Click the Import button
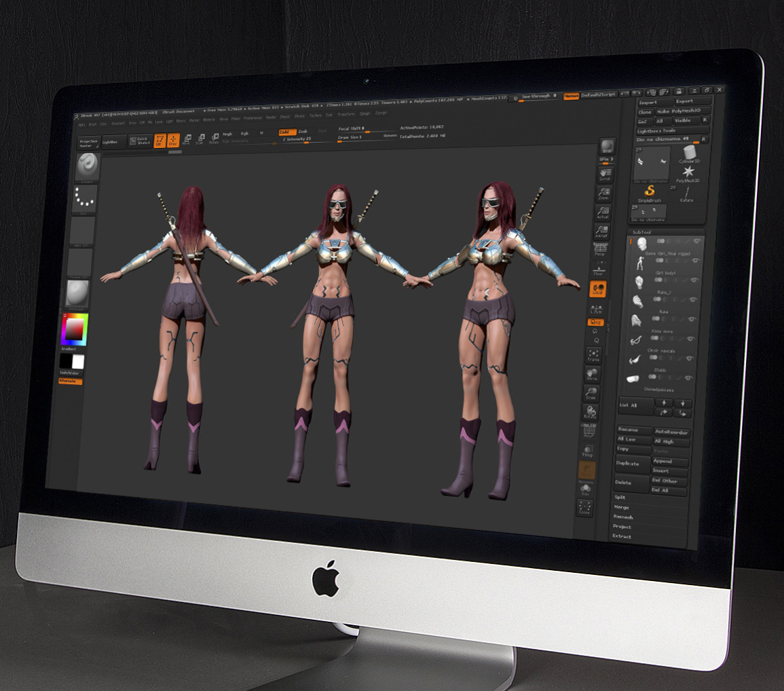The height and width of the screenshot is (691, 784). (x=656, y=102)
